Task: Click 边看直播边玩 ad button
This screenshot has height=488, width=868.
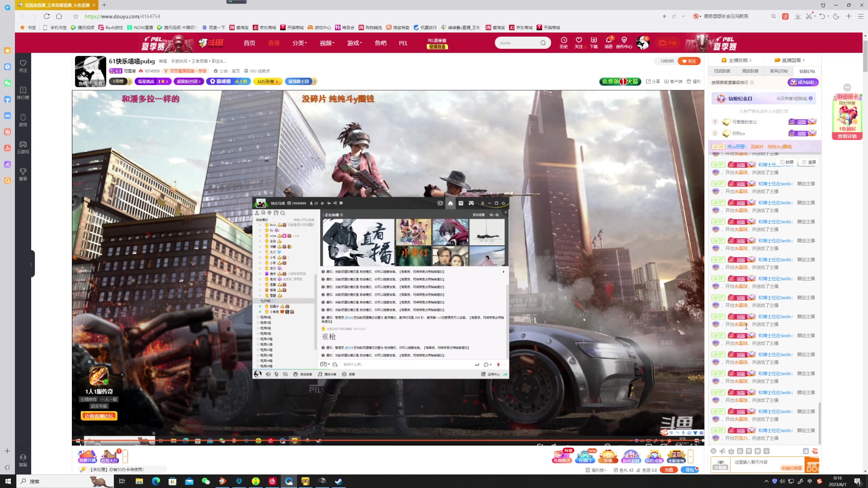Action: 99,416
